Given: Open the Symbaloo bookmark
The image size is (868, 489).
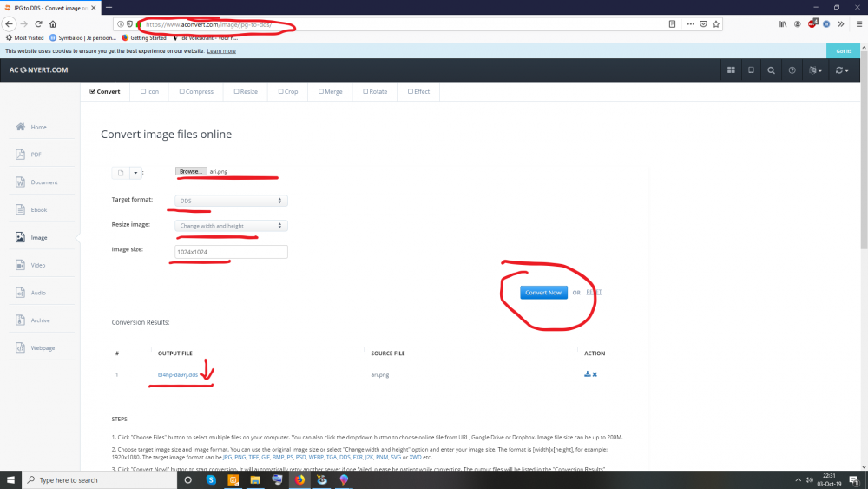Looking at the screenshot, I should 83,38.
